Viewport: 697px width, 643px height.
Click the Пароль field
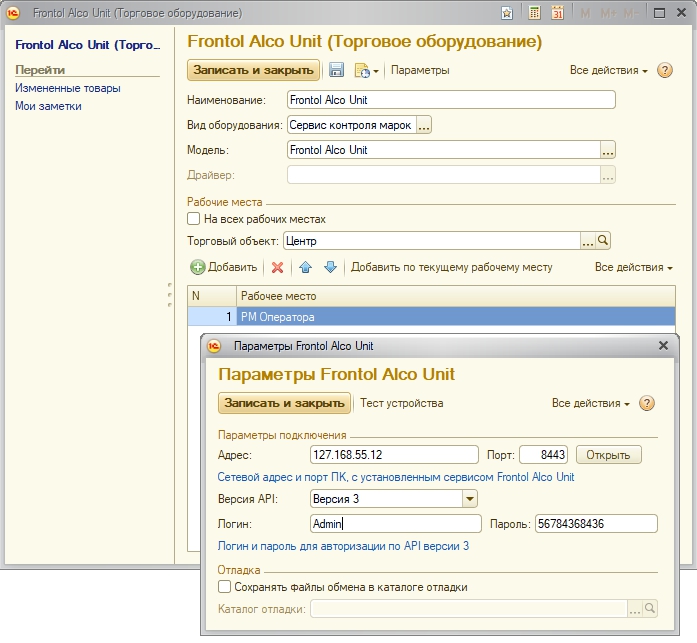point(596,523)
